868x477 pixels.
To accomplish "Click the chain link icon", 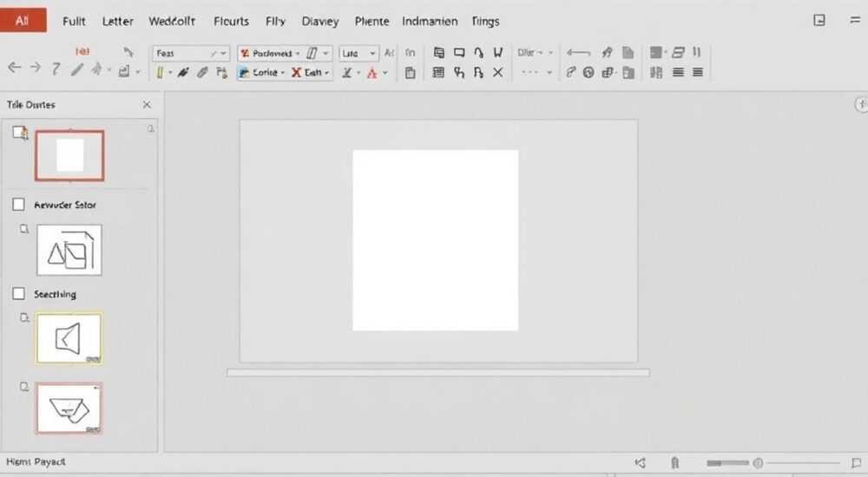I will tap(571, 73).
